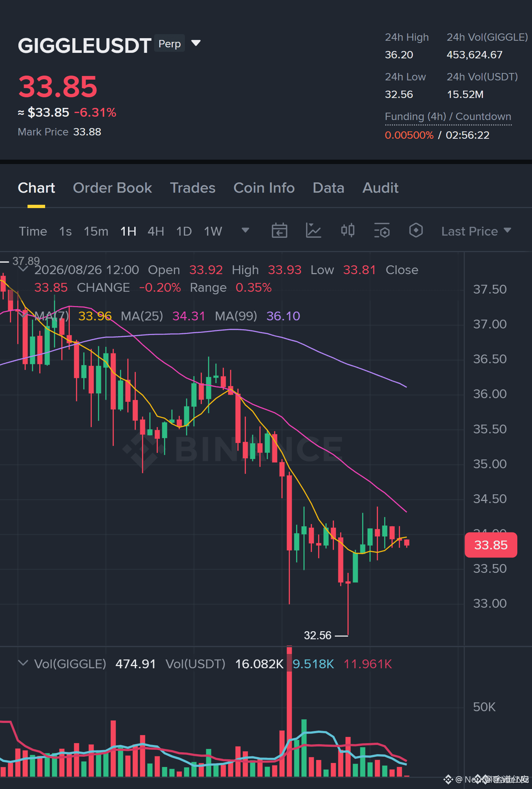Tap the 2026/08/26 12:00 candle timestamp

[x=87, y=270]
